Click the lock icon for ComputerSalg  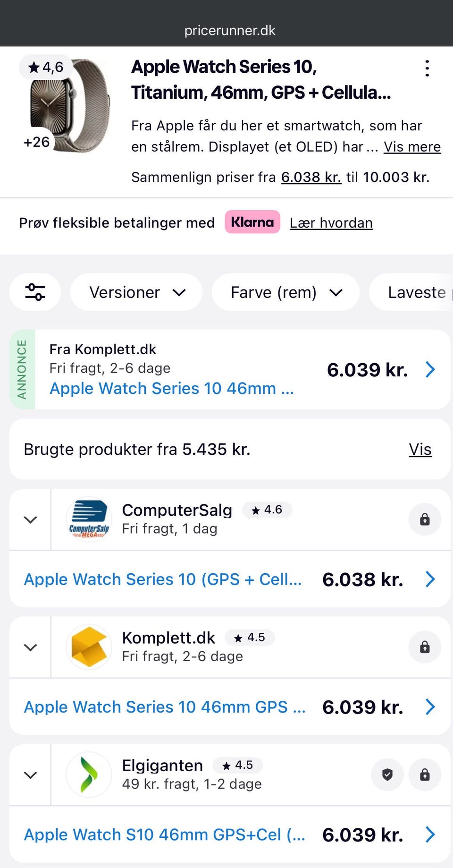click(x=425, y=519)
